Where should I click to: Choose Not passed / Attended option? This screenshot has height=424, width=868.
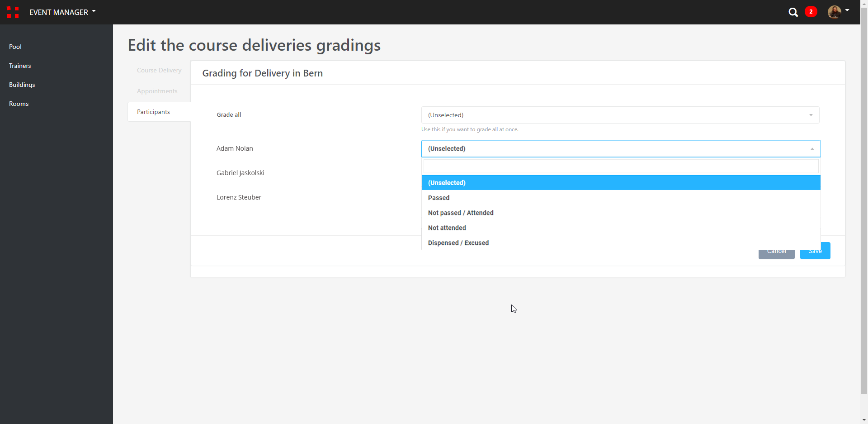coord(460,213)
